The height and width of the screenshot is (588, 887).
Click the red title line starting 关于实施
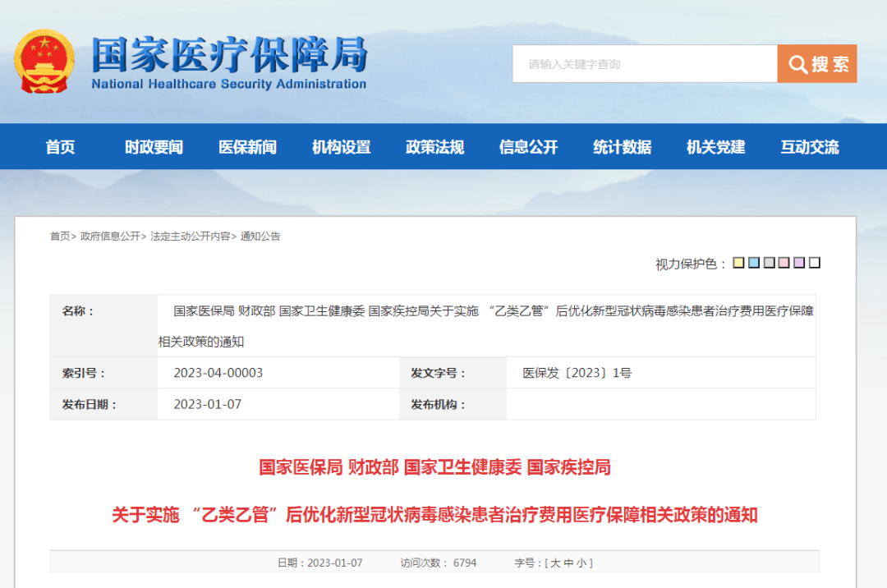(x=434, y=515)
